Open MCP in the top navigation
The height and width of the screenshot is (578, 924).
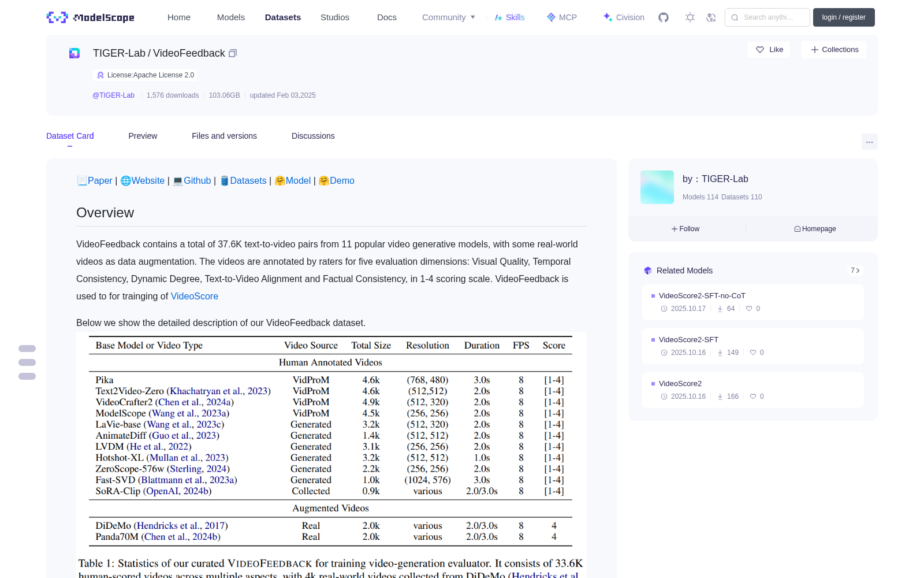562,17
